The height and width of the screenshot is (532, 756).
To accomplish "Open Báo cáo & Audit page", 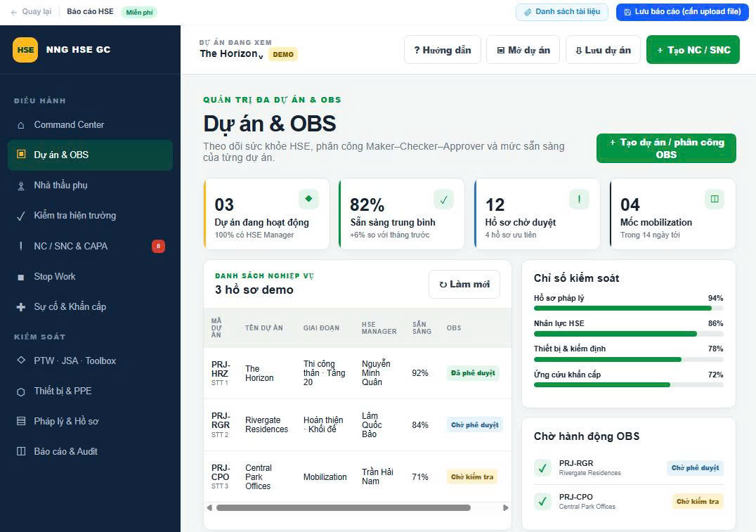I will [90, 451].
